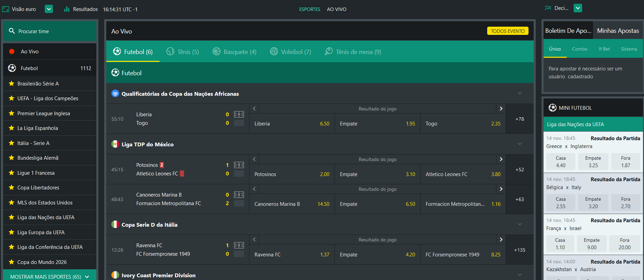Switch bet type to Sistema
Image resolution: width=644 pixels, height=280 pixels.
tap(629, 49)
